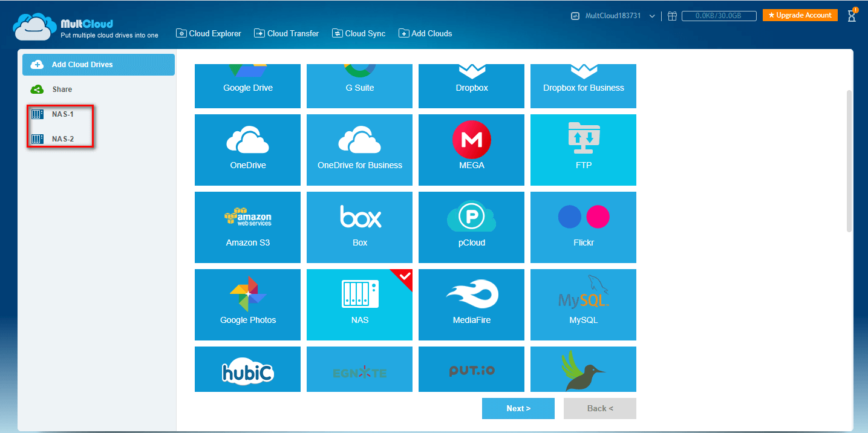Screen dimensions: 868x433
Task: Select the NAS tile
Action: 359,305
